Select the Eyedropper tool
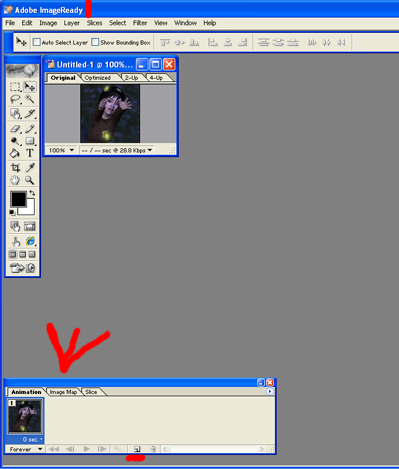This screenshot has width=399, height=469. 30,167
